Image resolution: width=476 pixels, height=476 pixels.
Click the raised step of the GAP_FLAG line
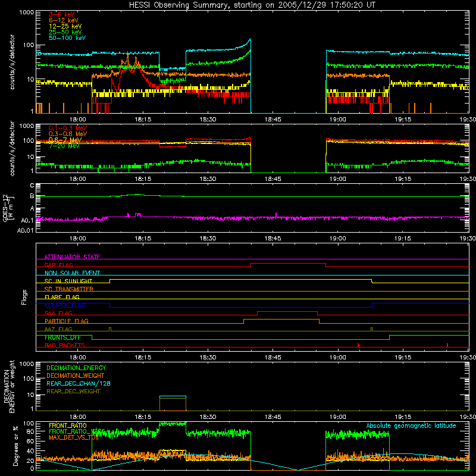click(288, 264)
